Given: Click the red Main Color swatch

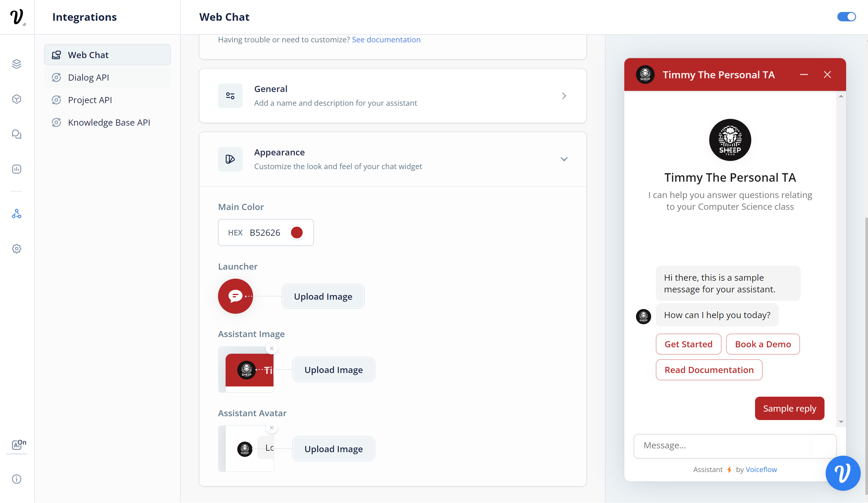Looking at the screenshot, I should point(297,233).
